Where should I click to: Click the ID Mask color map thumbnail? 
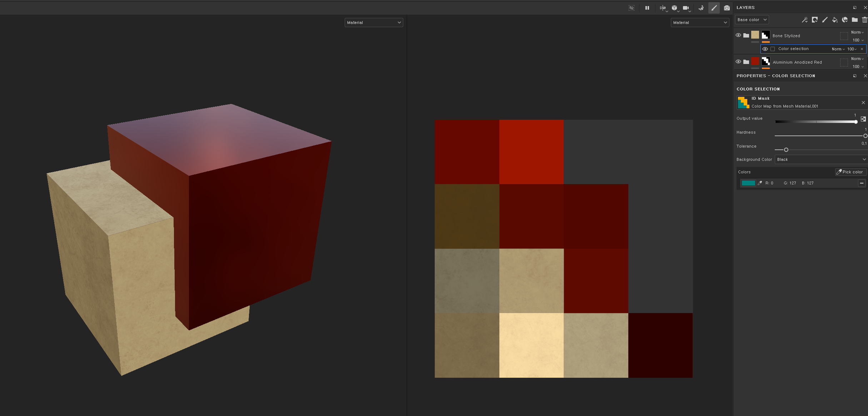pos(744,103)
